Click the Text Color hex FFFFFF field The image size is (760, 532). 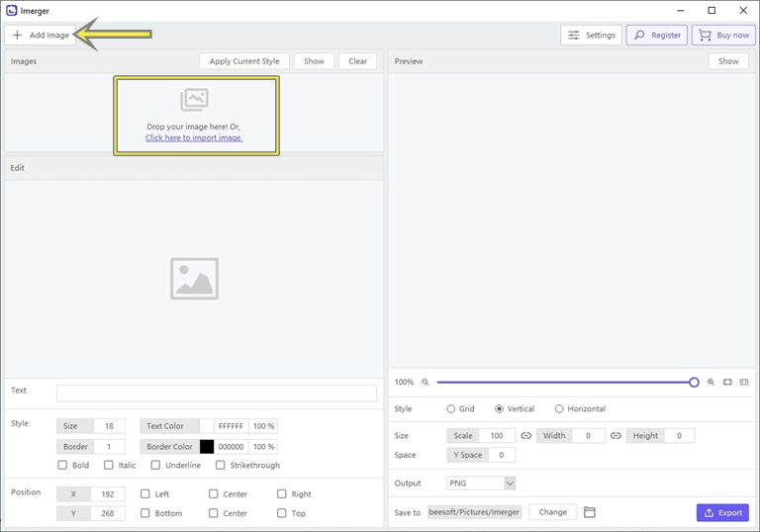pos(231,426)
